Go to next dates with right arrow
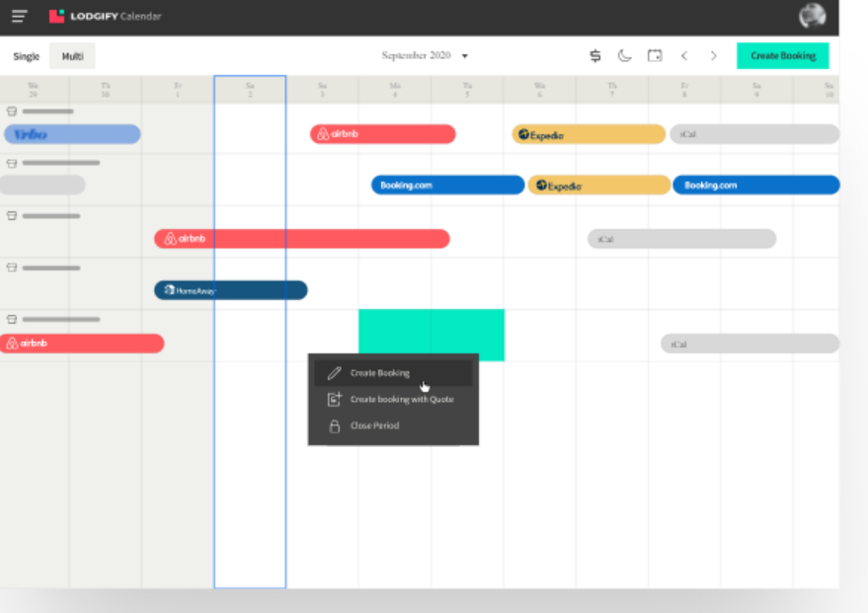 tap(714, 56)
